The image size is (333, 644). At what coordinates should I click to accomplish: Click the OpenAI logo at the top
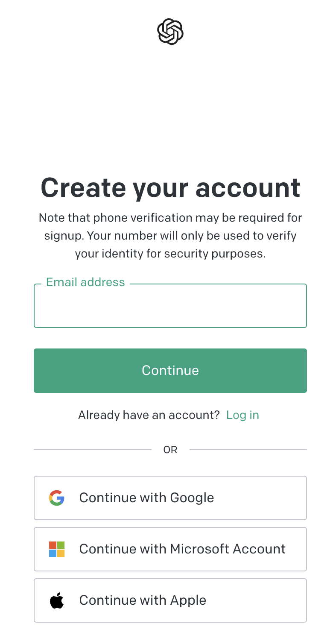[170, 32]
